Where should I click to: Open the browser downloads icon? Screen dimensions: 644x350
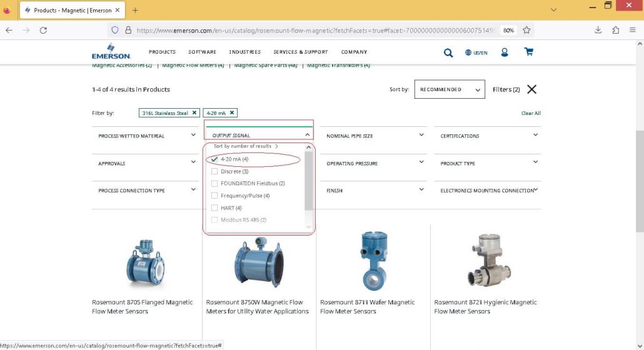tap(598, 30)
